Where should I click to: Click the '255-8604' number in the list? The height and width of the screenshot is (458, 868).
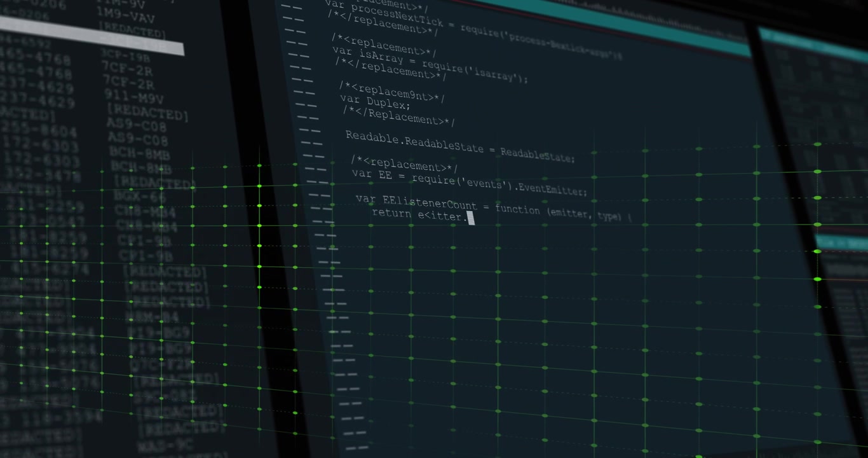pyautogui.click(x=38, y=129)
